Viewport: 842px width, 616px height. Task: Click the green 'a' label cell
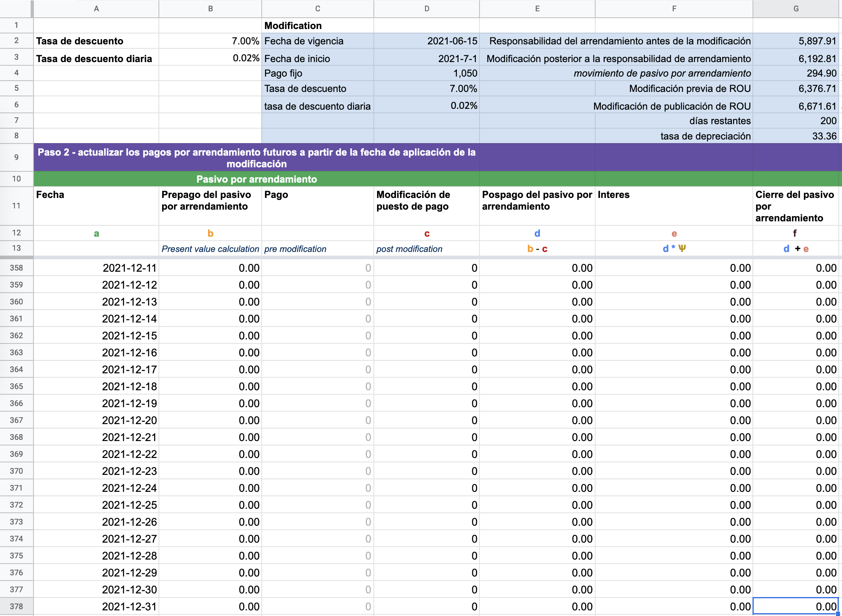pos(96,233)
